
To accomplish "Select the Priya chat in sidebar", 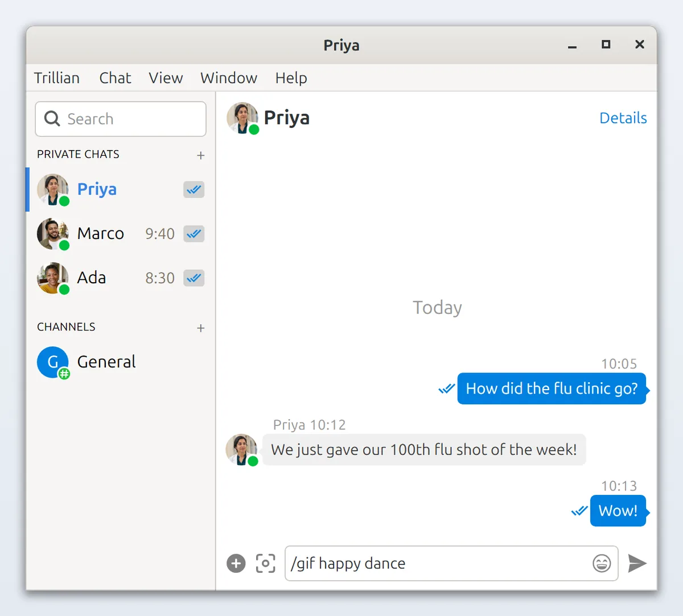I will tap(121, 189).
